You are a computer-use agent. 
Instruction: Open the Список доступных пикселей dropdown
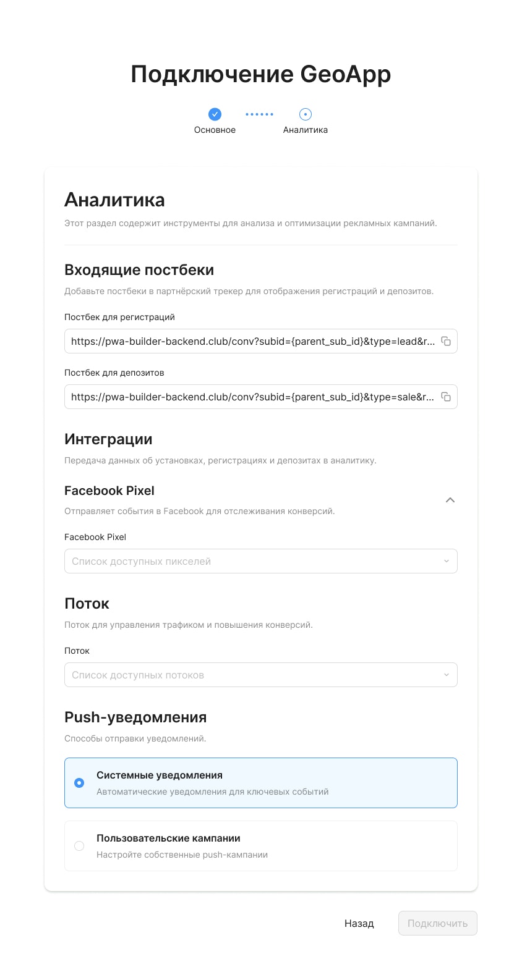click(260, 561)
